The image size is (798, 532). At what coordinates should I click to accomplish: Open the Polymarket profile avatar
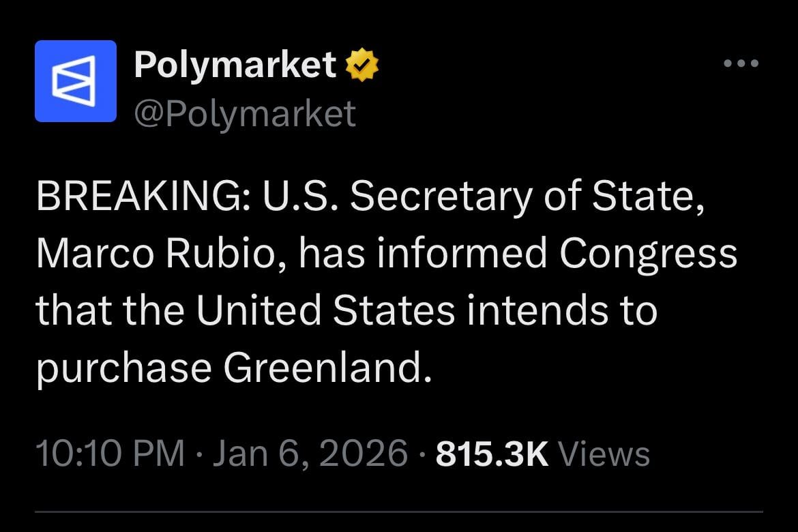[x=75, y=81]
